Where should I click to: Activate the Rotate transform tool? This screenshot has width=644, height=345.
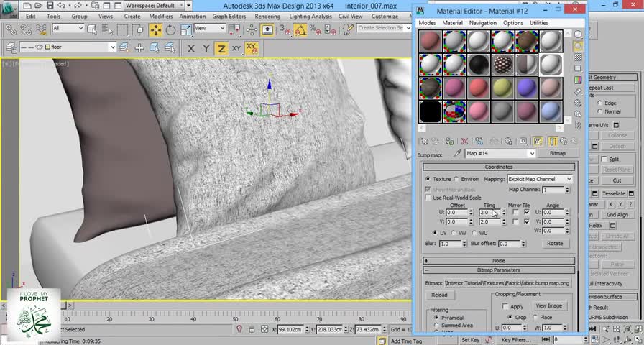pyautogui.click(x=171, y=30)
